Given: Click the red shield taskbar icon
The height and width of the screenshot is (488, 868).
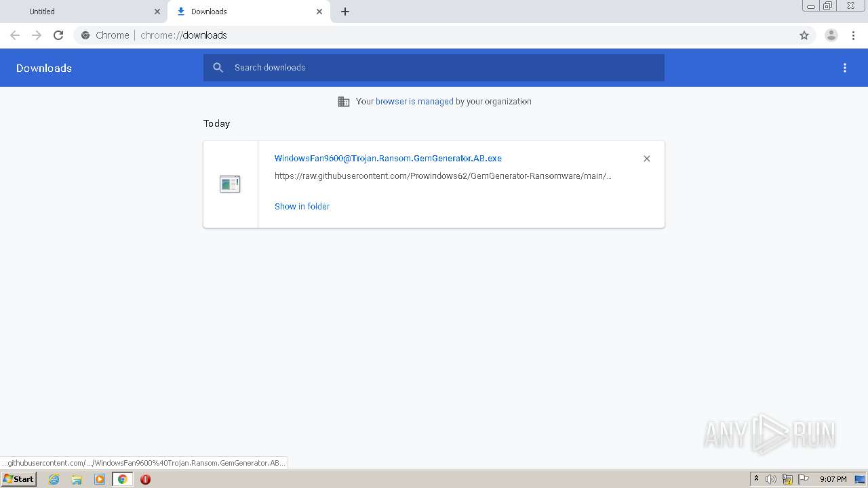Looking at the screenshot, I should (145, 479).
